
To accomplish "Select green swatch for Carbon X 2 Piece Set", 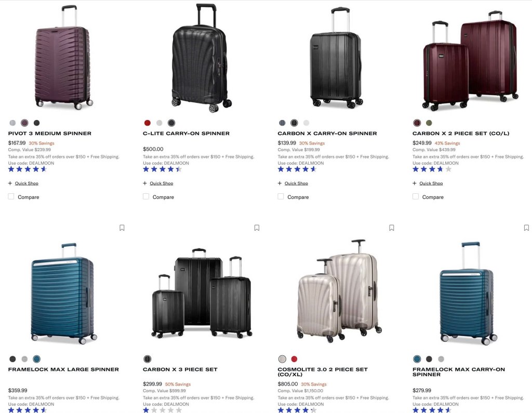I will 429,123.
